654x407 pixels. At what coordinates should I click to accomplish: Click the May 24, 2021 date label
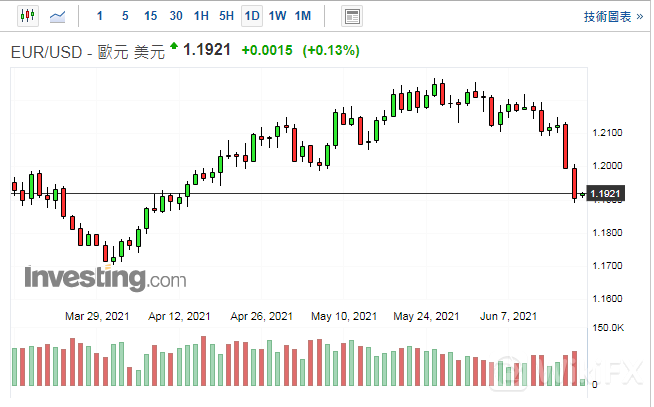coord(426,316)
